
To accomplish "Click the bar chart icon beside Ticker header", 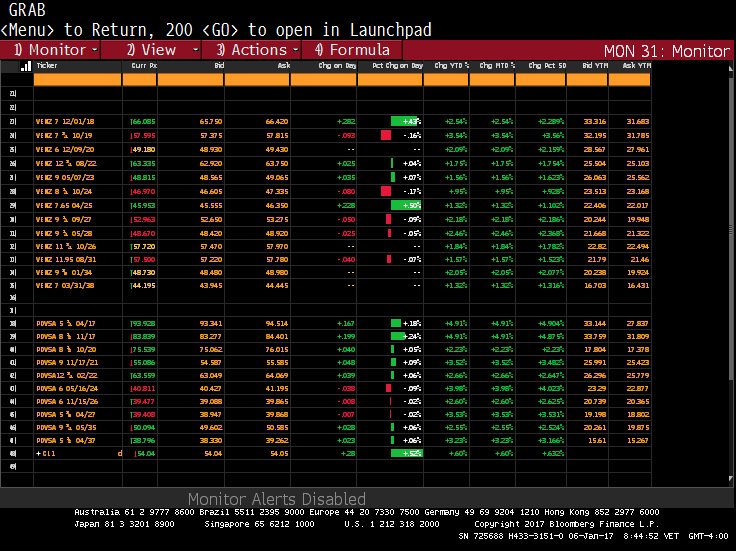I will pyautogui.click(x=26, y=66).
